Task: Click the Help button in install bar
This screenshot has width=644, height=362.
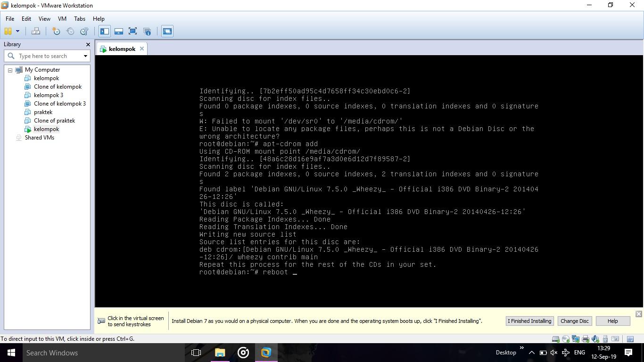Action: (612, 321)
